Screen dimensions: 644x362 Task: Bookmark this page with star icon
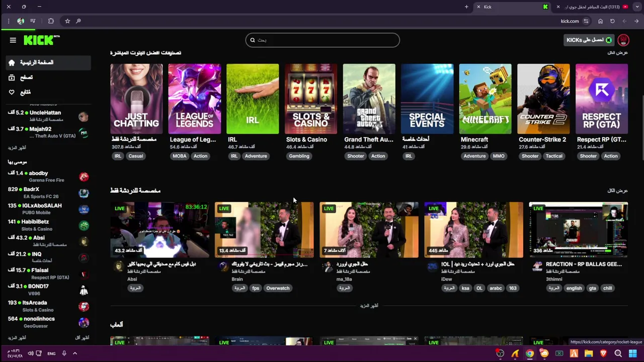click(x=67, y=21)
